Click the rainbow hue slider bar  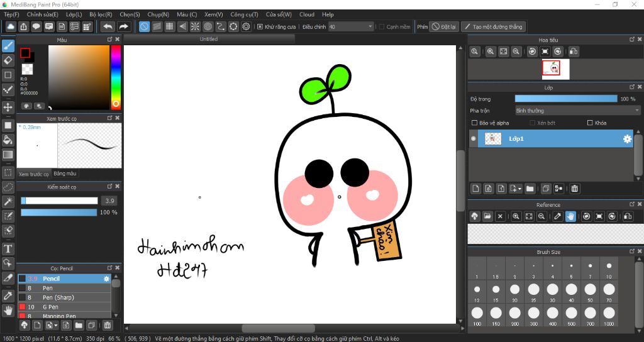click(x=116, y=75)
